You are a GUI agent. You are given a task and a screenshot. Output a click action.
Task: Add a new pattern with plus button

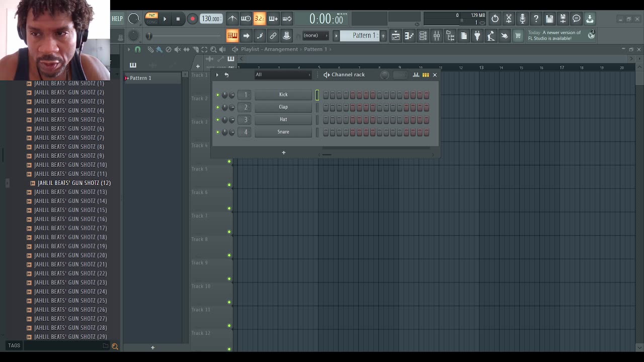click(383, 35)
